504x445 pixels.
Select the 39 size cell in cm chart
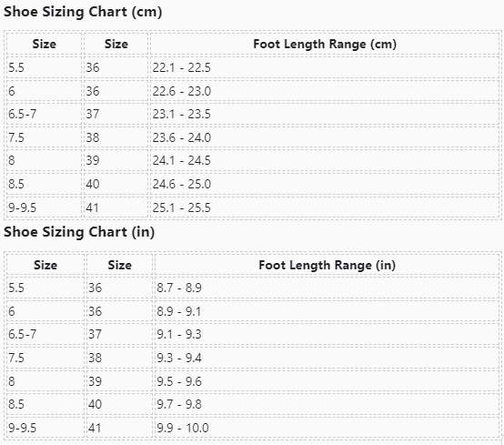tap(116, 160)
